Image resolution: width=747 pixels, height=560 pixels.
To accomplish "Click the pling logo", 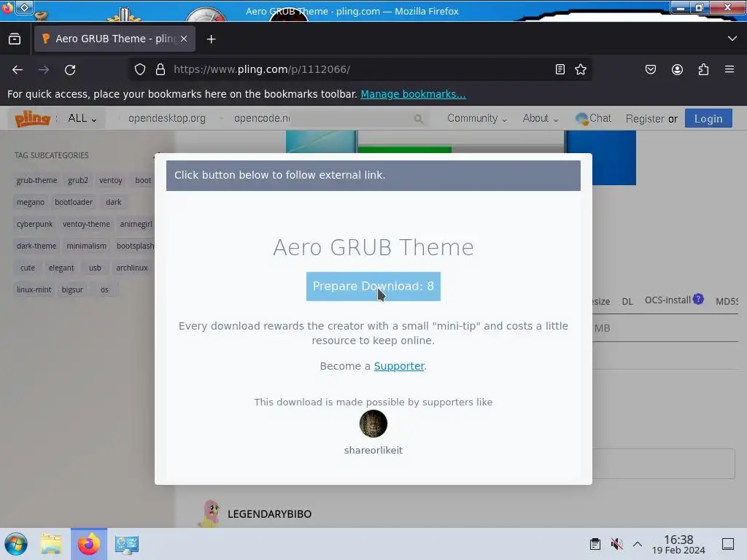I will (32, 118).
